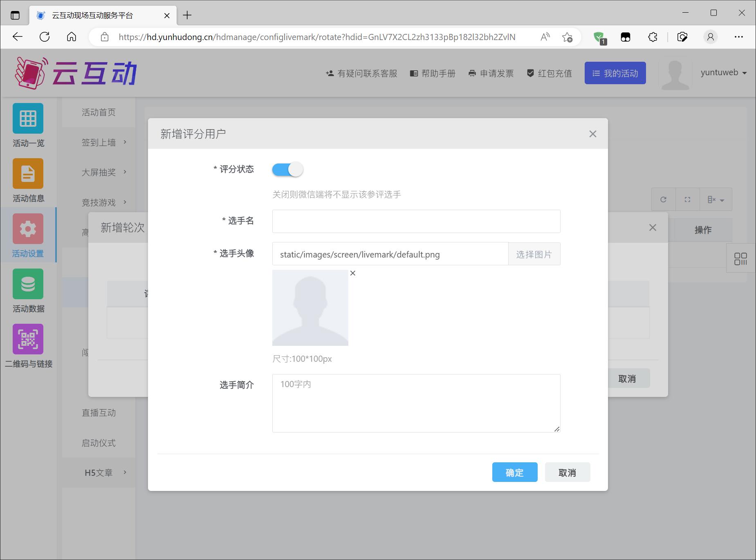756x560 pixels.
Task: Open the 活动信息 document icon
Action: click(28, 174)
